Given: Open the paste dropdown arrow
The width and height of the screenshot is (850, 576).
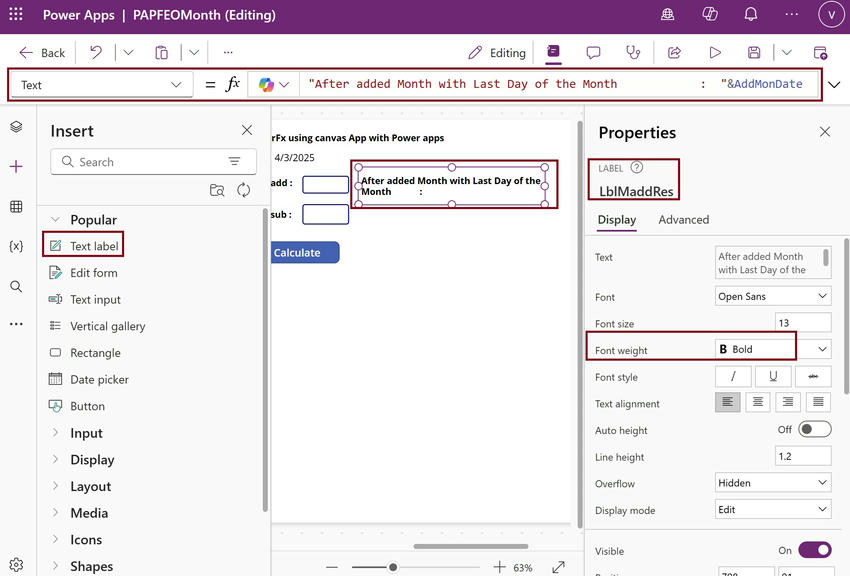Looking at the screenshot, I should click(x=194, y=53).
